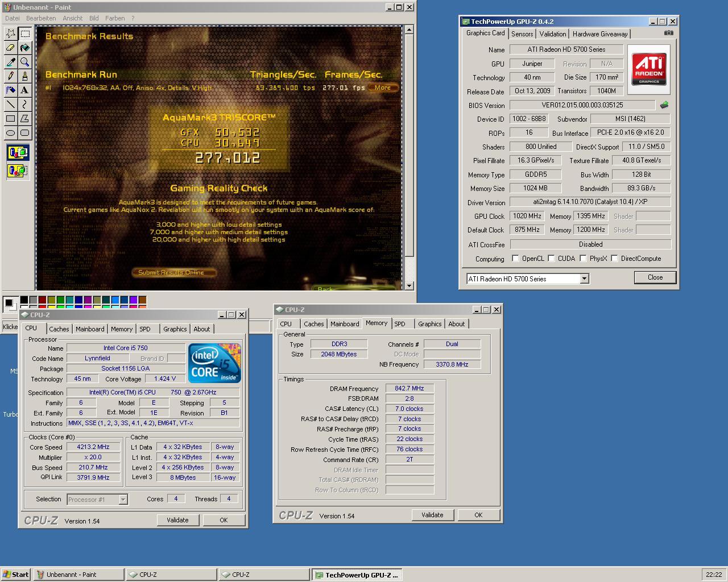Activate the Magnifier tool in Paint

tap(24, 62)
